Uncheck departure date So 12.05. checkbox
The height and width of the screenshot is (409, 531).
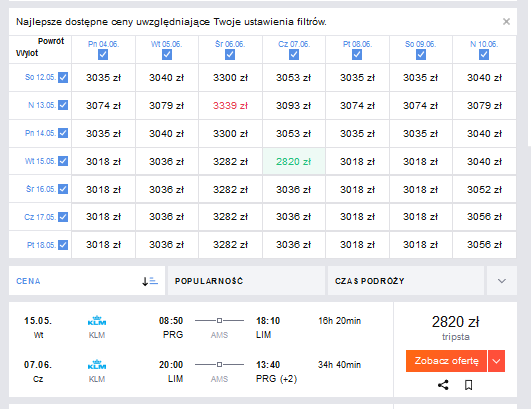63,78
